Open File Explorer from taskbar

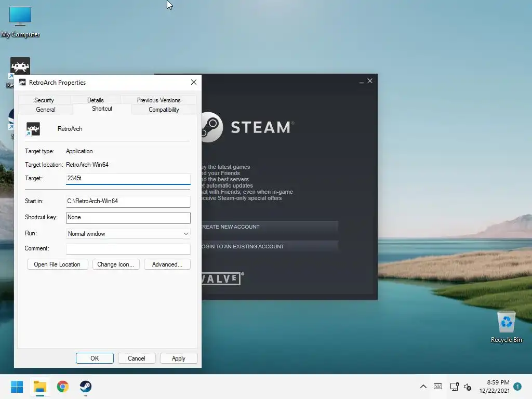coord(39,387)
